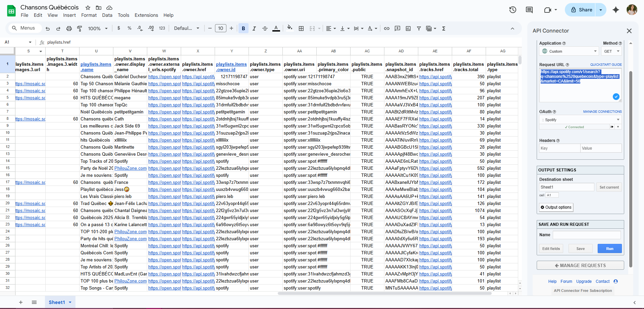Print the spreadsheet with printer icon
The width and height of the screenshot is (644, 309).
tap(69, 29)
